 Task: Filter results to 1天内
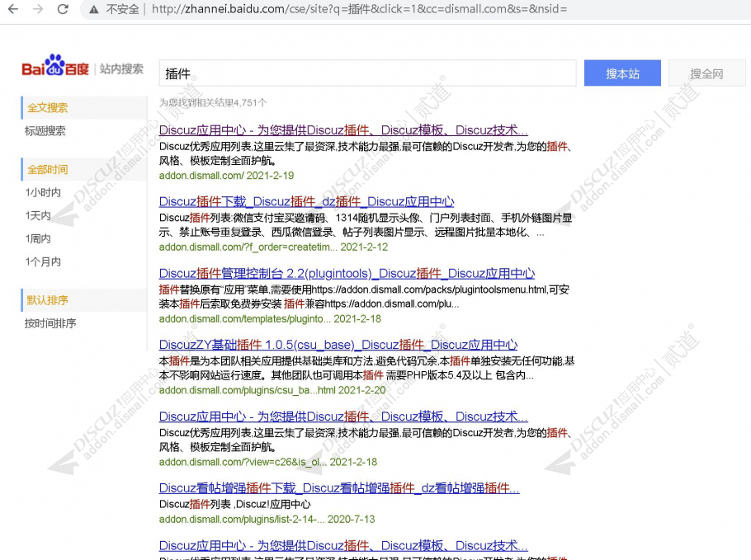click(38, 215)
